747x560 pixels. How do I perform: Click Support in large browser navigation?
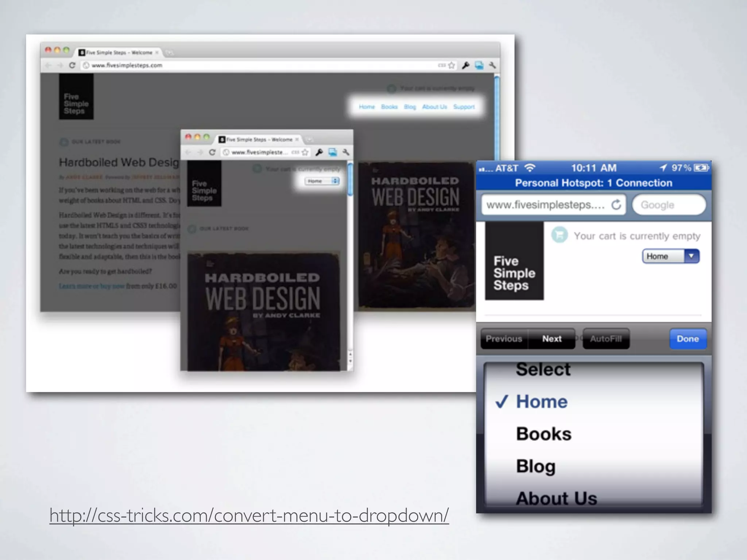pyautogui.click(x=464, y=107)
